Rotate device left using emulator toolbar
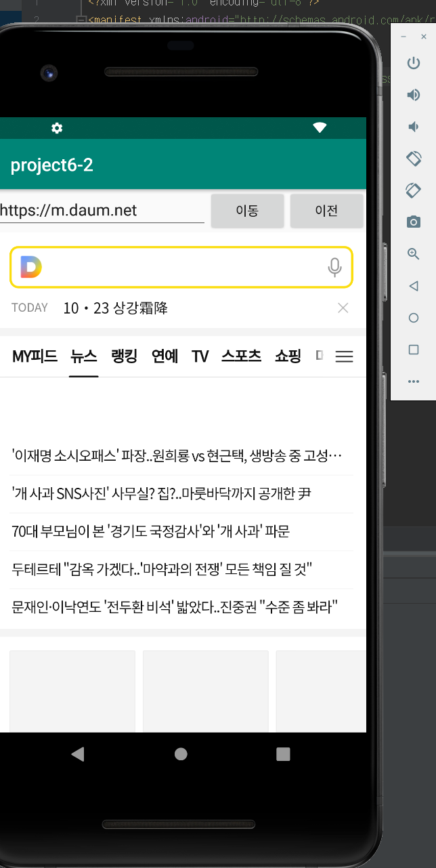Screen dimensions: 436x868 pyautogui.click(x=413, y=159)
